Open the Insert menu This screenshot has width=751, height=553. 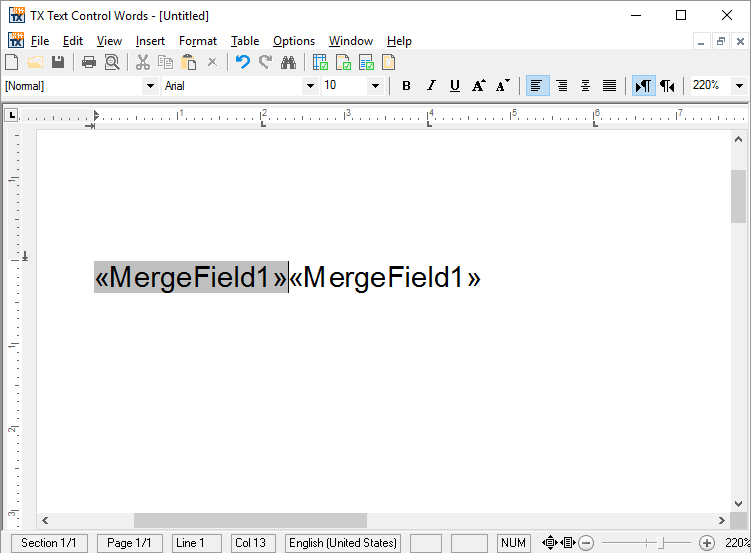coord(150,41)
